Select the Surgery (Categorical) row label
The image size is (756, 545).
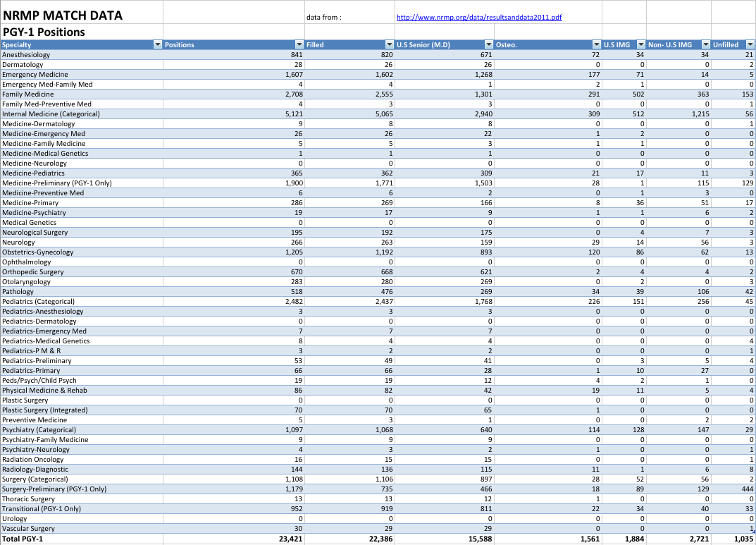[x=82, y=479]
